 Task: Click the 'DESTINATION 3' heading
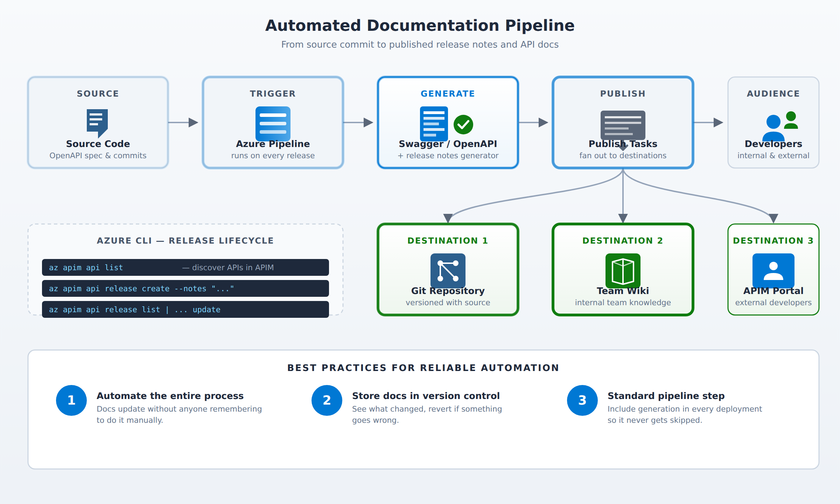pyautogui.click(x=773, y=240)
